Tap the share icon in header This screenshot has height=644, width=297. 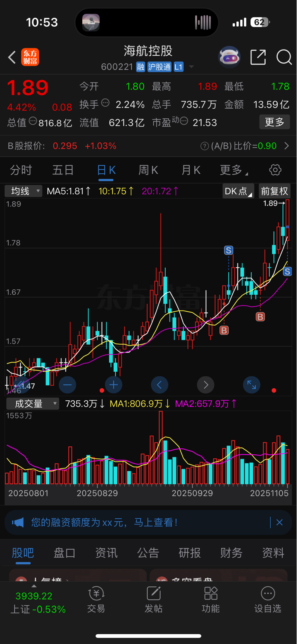258,57
